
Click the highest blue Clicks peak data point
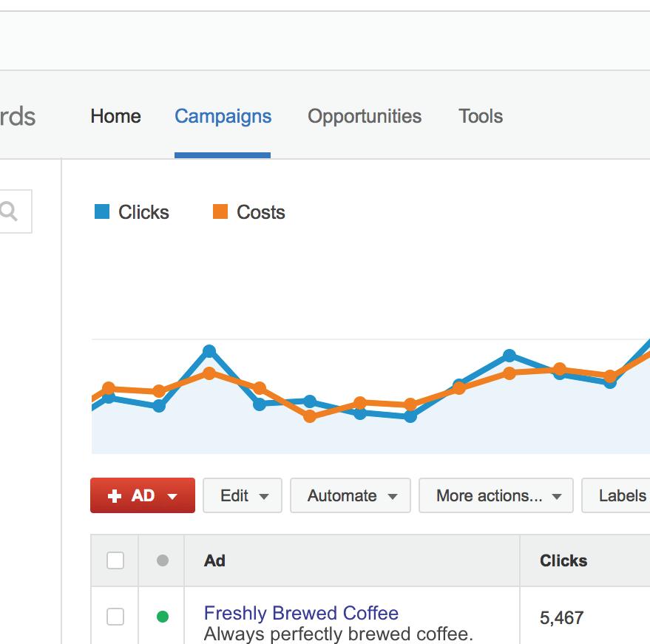point(209,351)
